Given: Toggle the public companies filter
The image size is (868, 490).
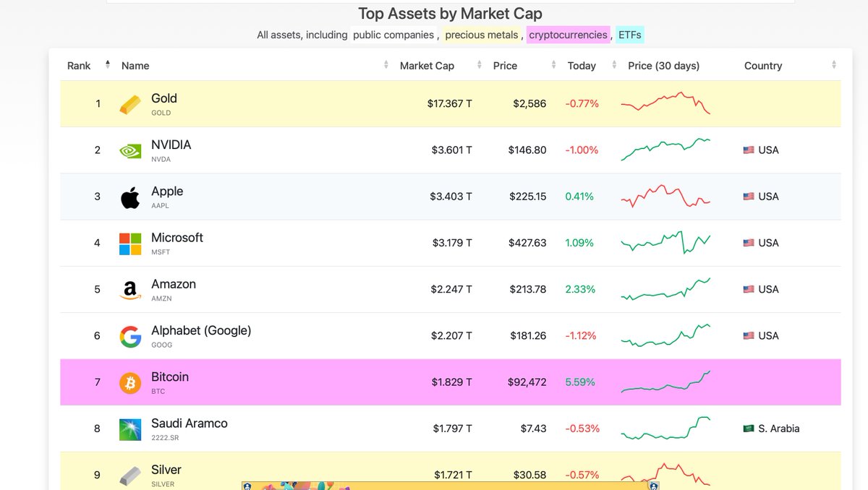Looking at the screenshot, I should click(x=392, y=34).
